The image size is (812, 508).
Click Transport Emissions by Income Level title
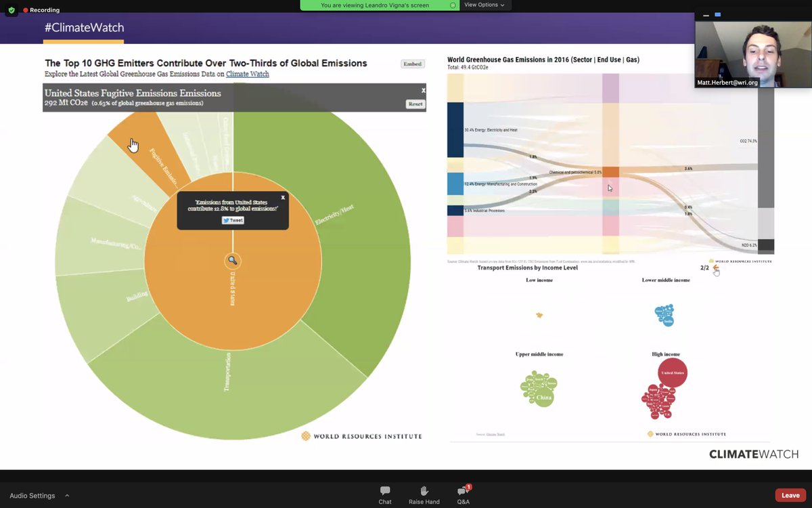coord(528,268)
